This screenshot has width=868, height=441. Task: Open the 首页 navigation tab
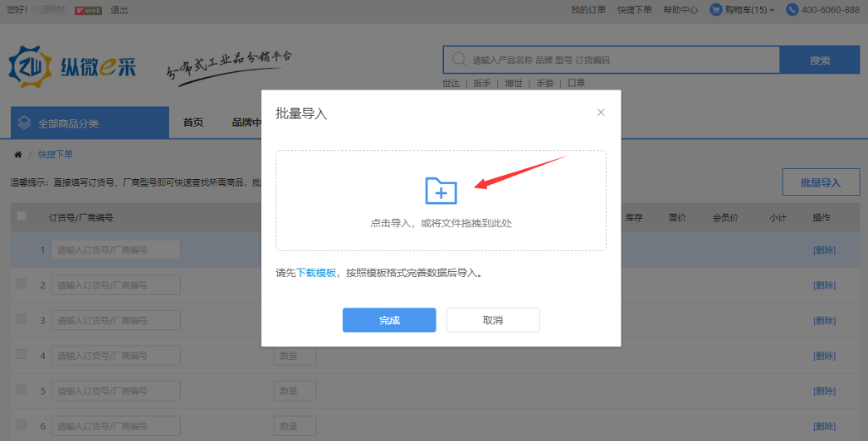coord(193,123)
